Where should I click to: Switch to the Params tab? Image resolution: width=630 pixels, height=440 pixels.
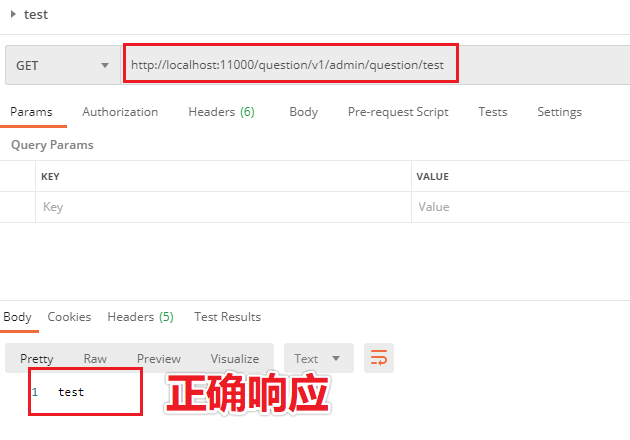click(31, 112)
